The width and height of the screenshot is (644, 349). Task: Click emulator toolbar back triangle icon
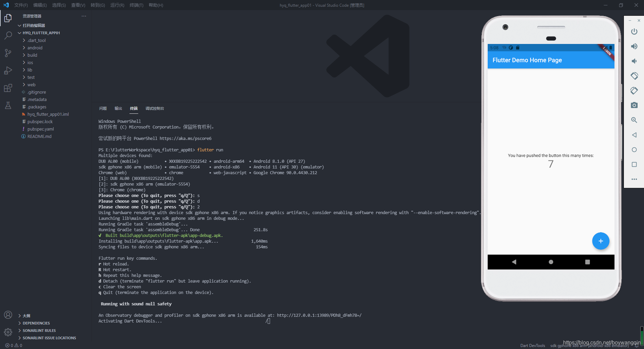634,135
